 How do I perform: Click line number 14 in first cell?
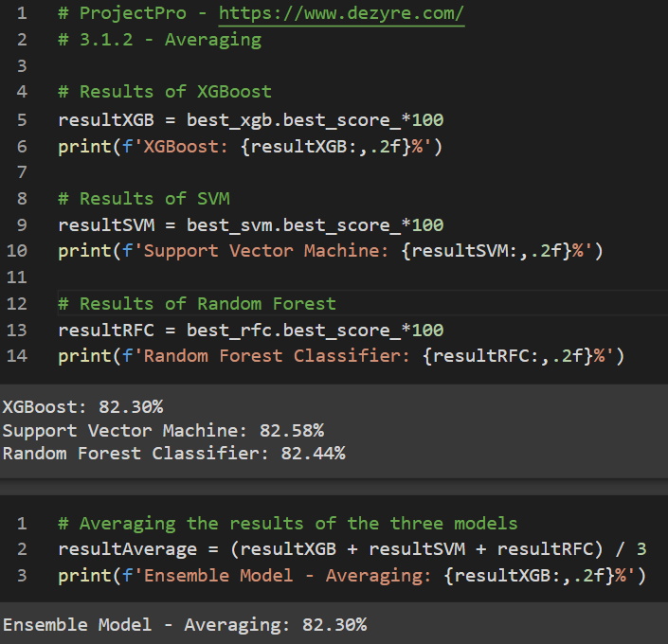click(x=17, y=356)
